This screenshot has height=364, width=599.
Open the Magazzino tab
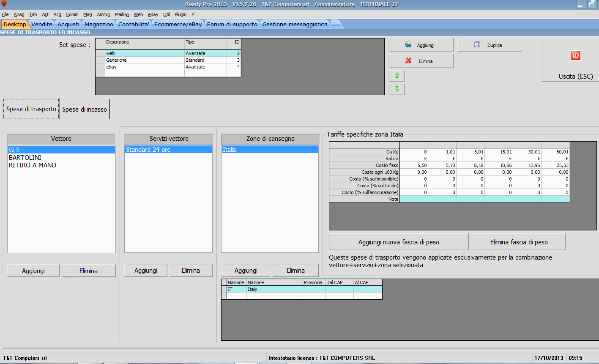[x=98, y=25]
